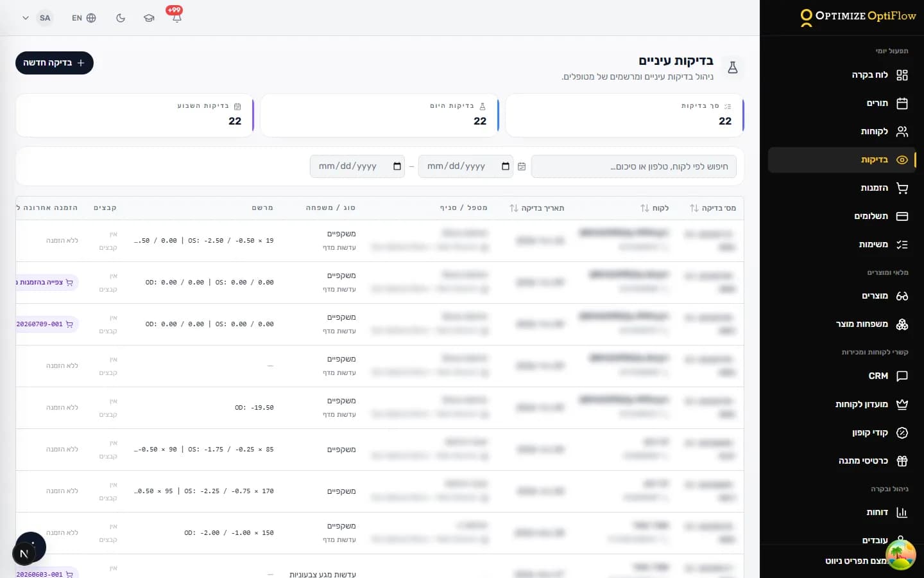Screen dimensions: 924x578
Task: Click the flask icon beside בדיקות עיניים title
Action: pos(733,67)
